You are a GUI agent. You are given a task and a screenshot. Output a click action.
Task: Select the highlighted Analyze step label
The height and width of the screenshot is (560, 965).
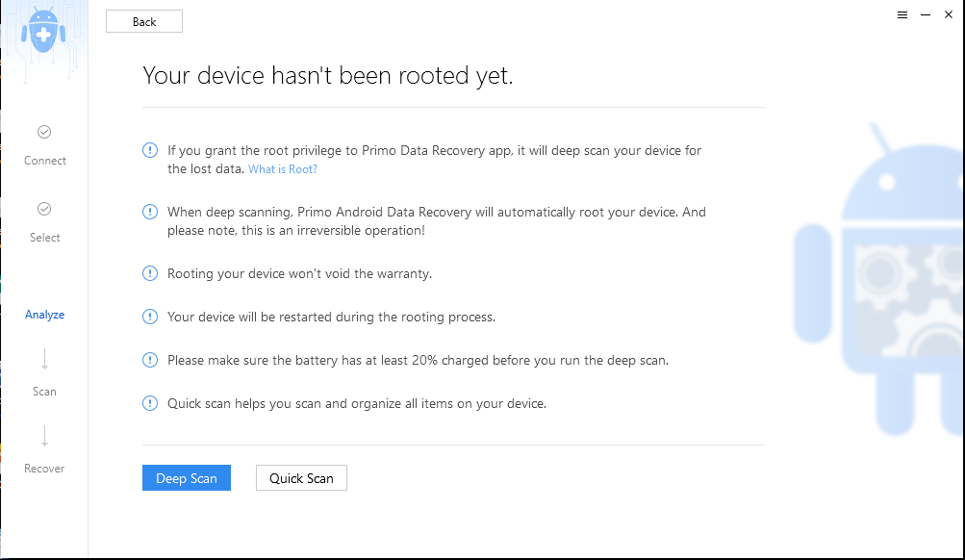pos(44,314)
